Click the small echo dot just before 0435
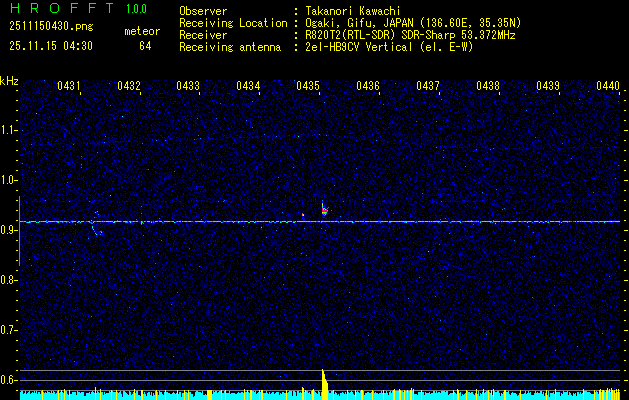629x400 pixels. (x=303, y=215)
